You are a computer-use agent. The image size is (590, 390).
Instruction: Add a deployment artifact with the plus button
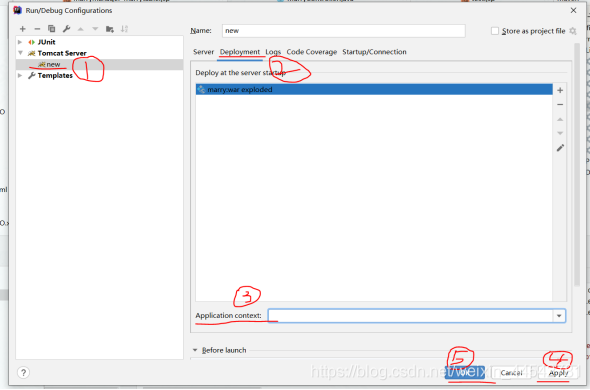560,90
